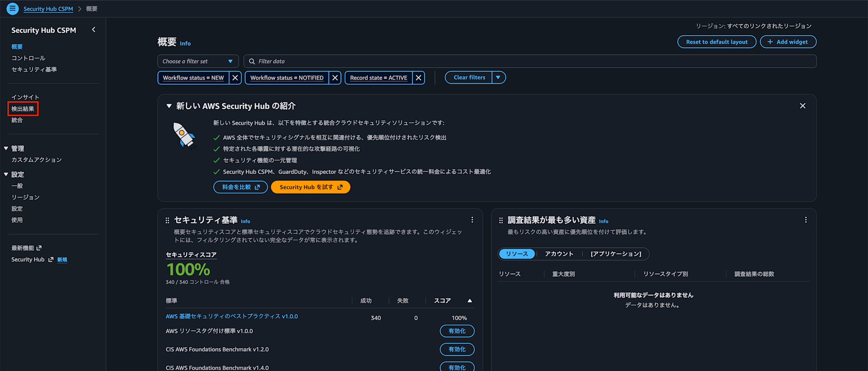
Task: Select the アカウント segment
Action: point(559,254)
